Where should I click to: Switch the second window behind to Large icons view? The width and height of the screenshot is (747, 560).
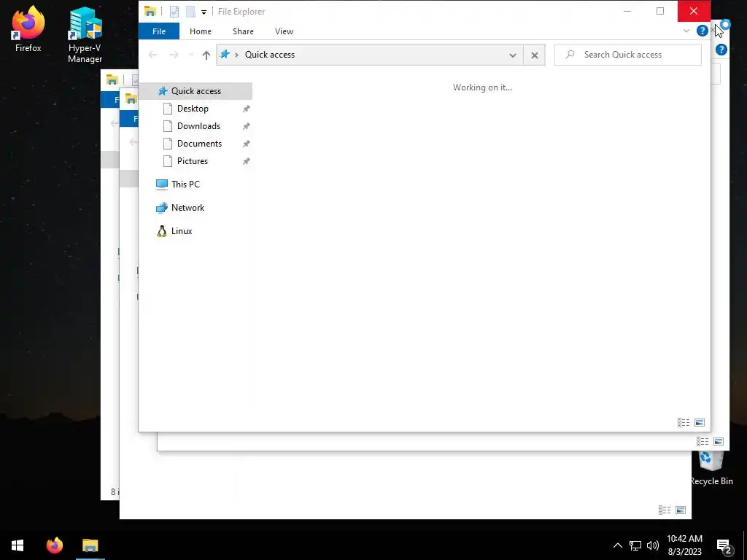coord(719,441)
